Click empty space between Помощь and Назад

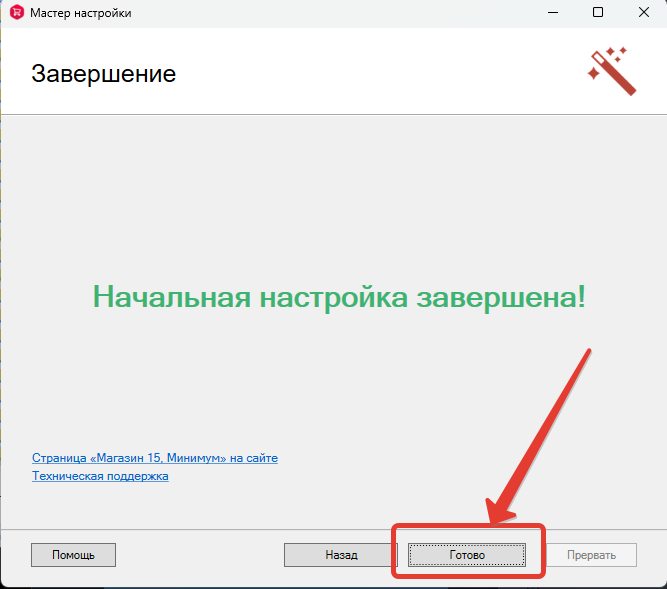(200, 554)
